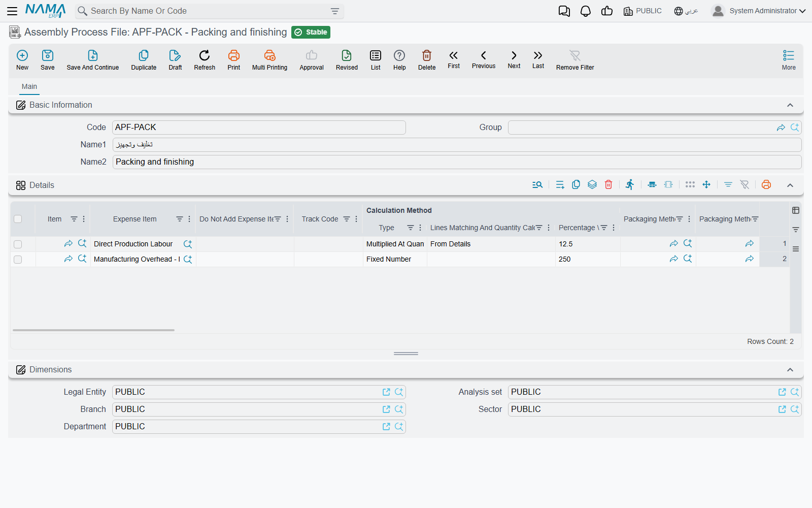The height and width of the screenshot is (508, 812).
Task: Click the Details grid print icon
Action: pos(766,185)
